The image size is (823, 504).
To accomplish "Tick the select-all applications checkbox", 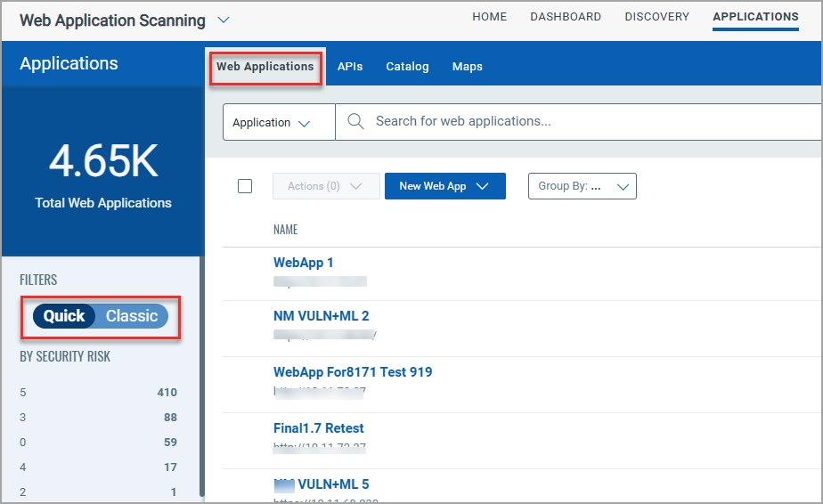I will 245,186.
